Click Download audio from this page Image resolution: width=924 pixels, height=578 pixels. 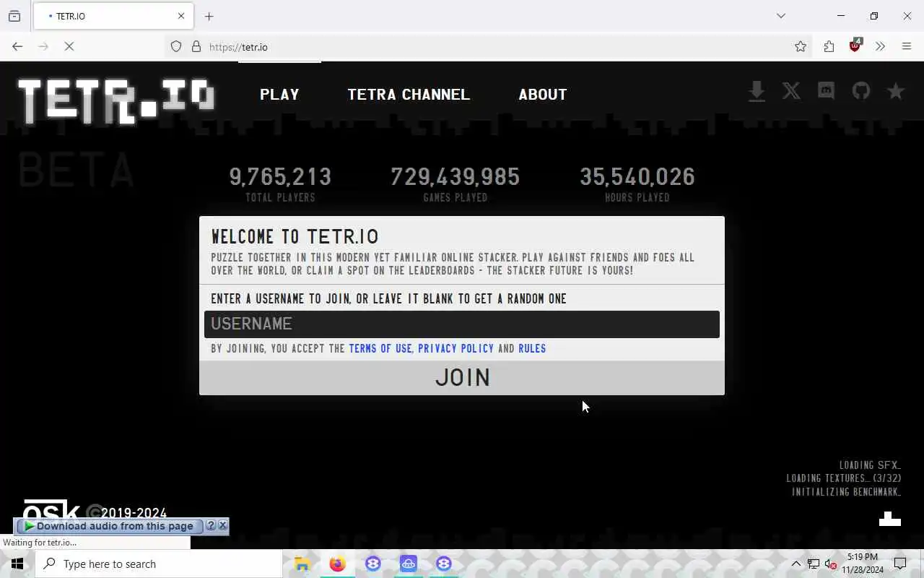click(x=108, y=526)
